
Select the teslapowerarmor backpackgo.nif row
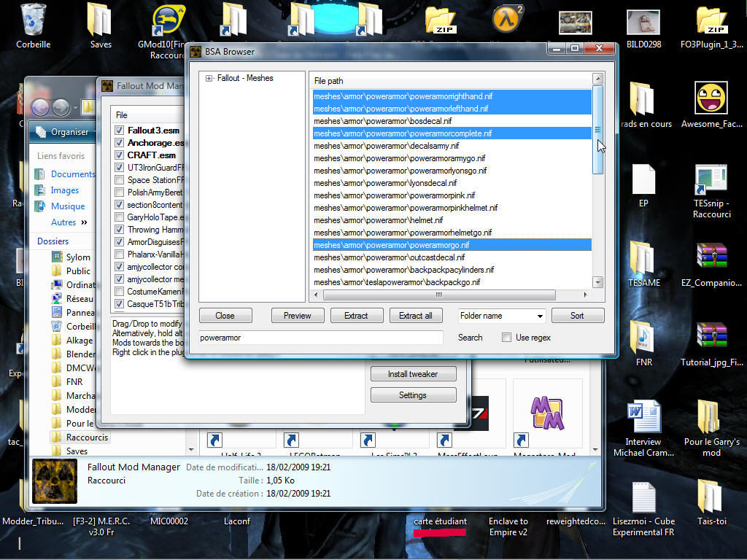tap(452, 282)
